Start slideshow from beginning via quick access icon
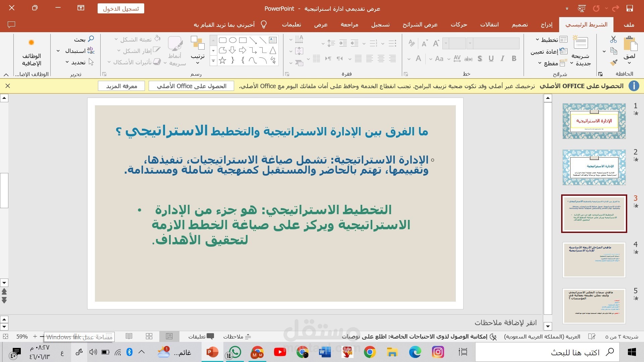Screen dimensions: 644x362 click(x=582, y=8)
